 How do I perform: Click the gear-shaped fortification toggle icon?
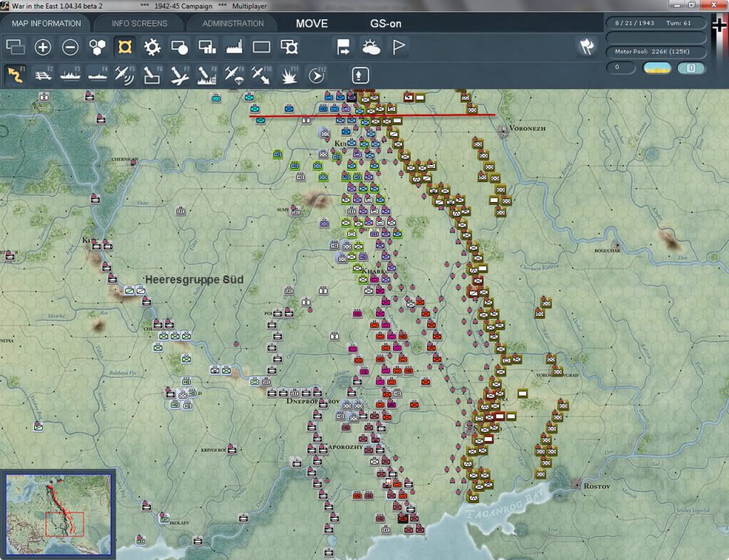tap(152, 47)
